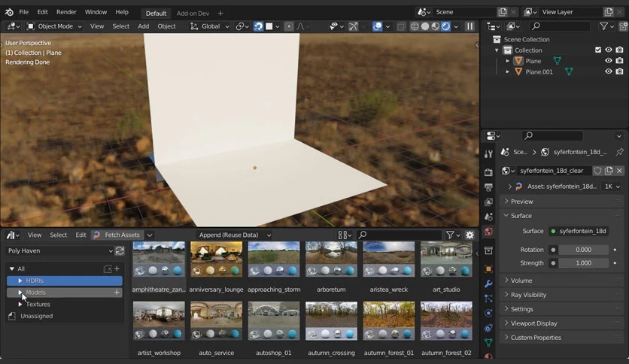Disable Plane in renders camera icon
The height and width of the screenshot is (364, 629).
[620, 61]
